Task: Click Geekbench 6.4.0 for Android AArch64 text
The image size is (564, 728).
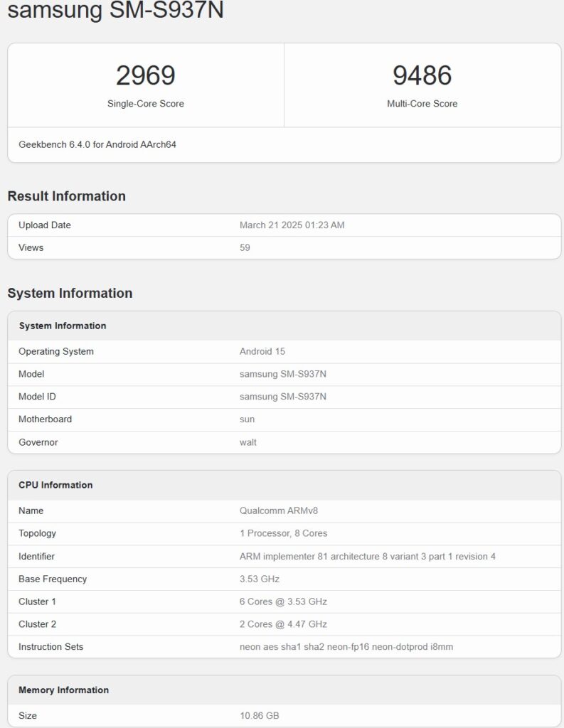Action: pos(97,144)
